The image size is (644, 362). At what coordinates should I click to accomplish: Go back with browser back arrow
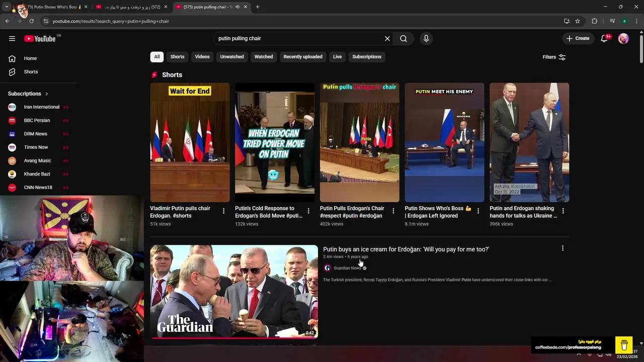(x=7, y=21)
